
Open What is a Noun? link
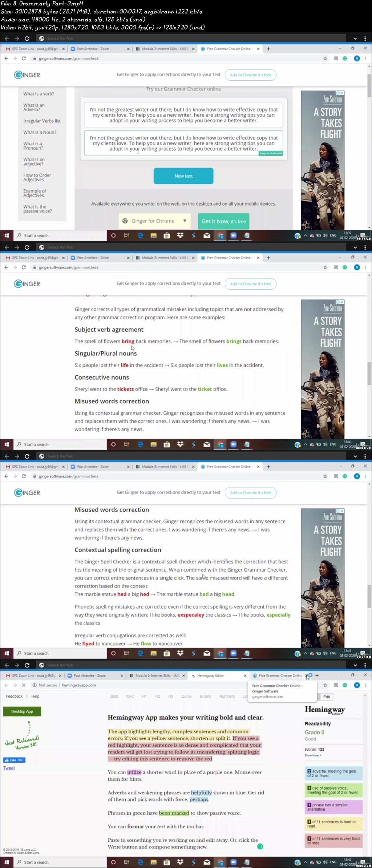pyautogui.click(x=40, y=132)
